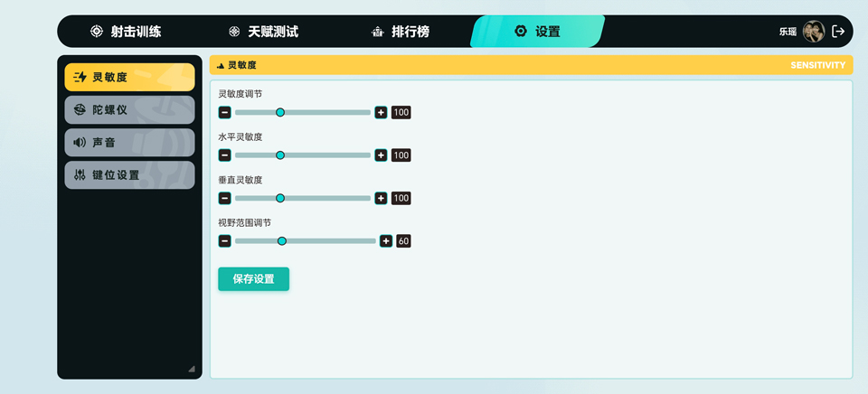Decrease 垂直灵敏度 using the minus icon
Viewport: 868px width, 394px height.
[224, 198]
